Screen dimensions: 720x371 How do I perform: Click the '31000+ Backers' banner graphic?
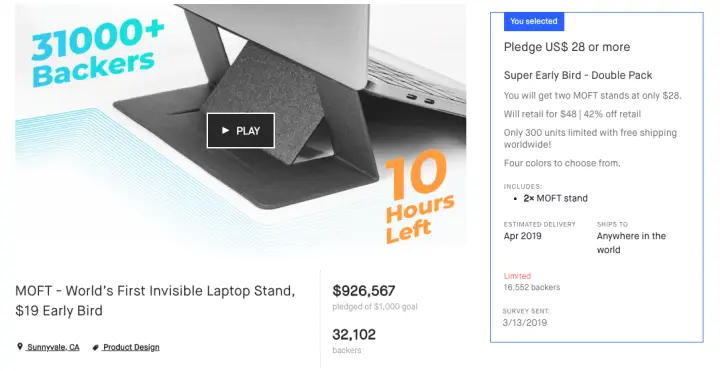click(x=97, y=51)
